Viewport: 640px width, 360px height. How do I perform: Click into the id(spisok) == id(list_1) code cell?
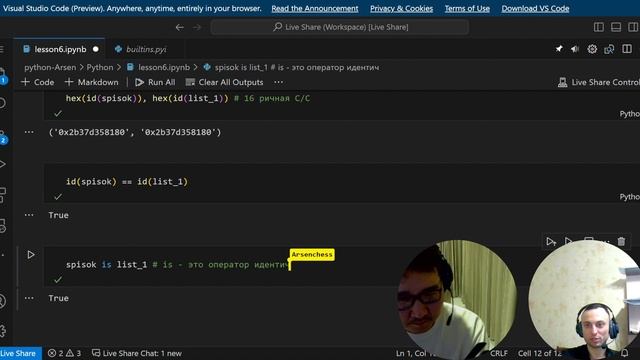pos(342,182)
